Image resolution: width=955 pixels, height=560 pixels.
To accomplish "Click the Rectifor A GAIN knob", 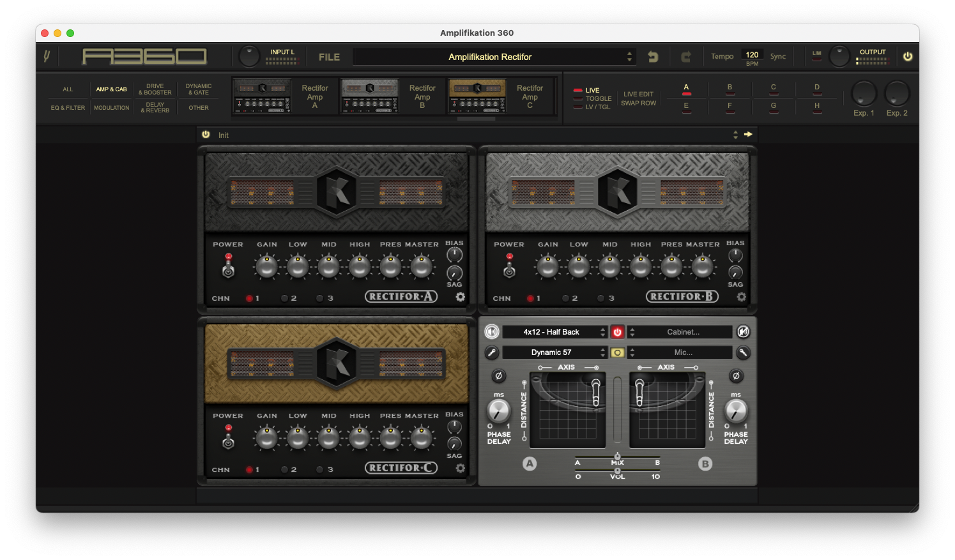I will tap(267, 266).
